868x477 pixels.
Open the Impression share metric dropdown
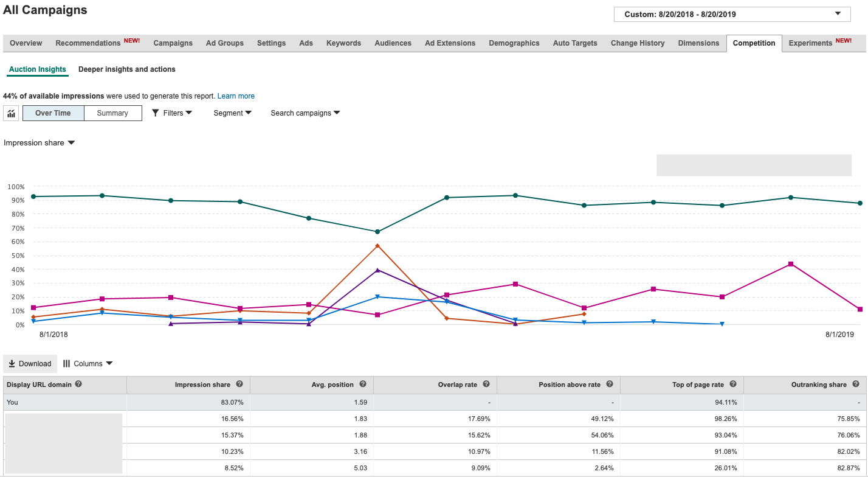coord(40,143)
